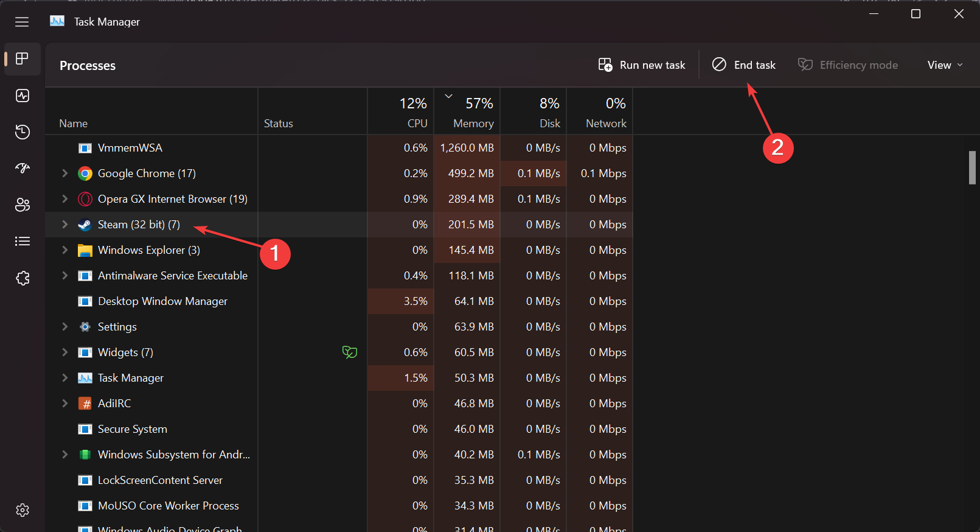This screenshot has height=532, width=980.
Task: Open the Services page icon
Action: tap(23, 278)
